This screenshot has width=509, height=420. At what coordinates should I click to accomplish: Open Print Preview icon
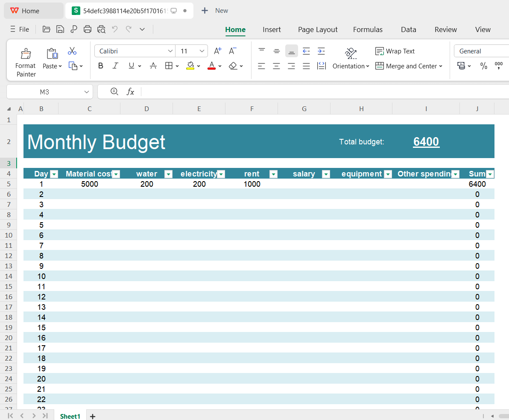(101, 29)
